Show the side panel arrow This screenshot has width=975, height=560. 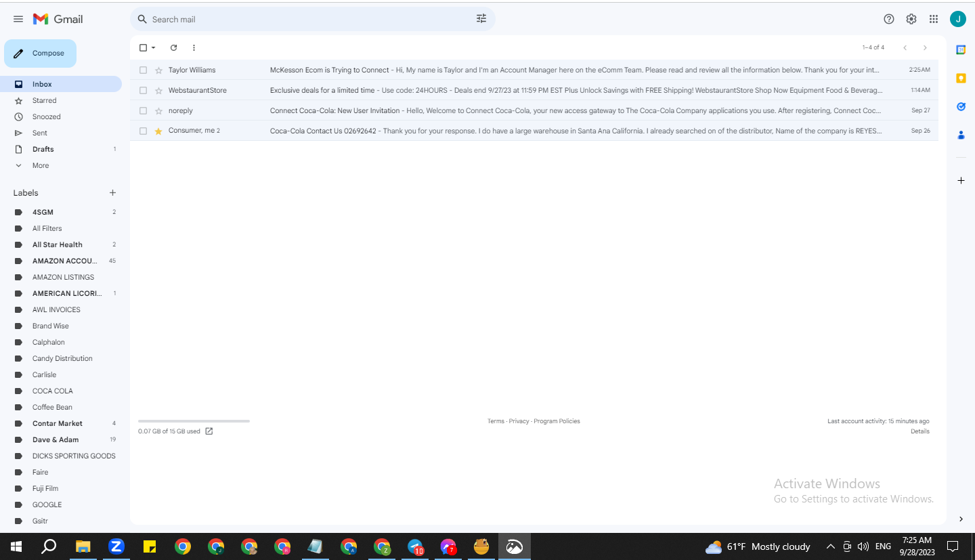pyautogui.click(x=961, y=519)
